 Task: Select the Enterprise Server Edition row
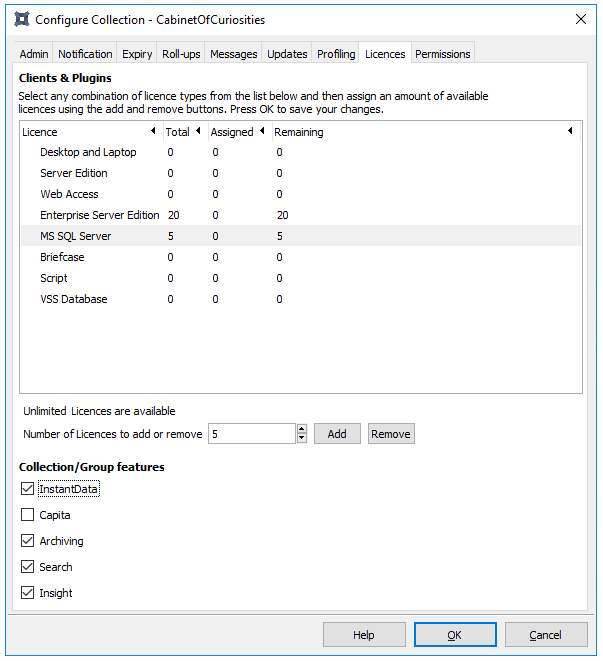(x=301, y=215)
